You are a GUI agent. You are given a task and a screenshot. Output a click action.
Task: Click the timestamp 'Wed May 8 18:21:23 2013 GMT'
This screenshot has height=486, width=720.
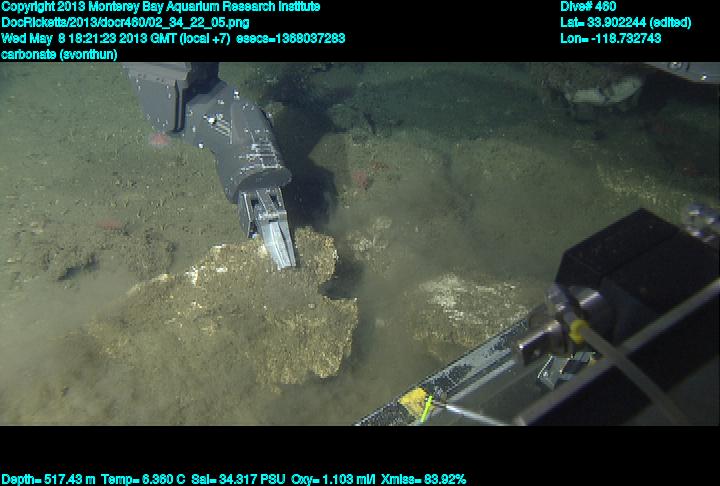tap(88, 38)
